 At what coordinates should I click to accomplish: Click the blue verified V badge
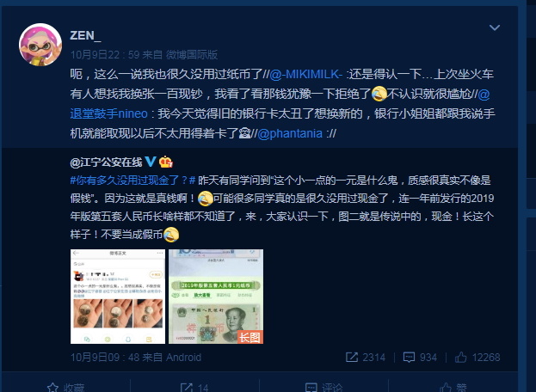(x=151, y=162)
